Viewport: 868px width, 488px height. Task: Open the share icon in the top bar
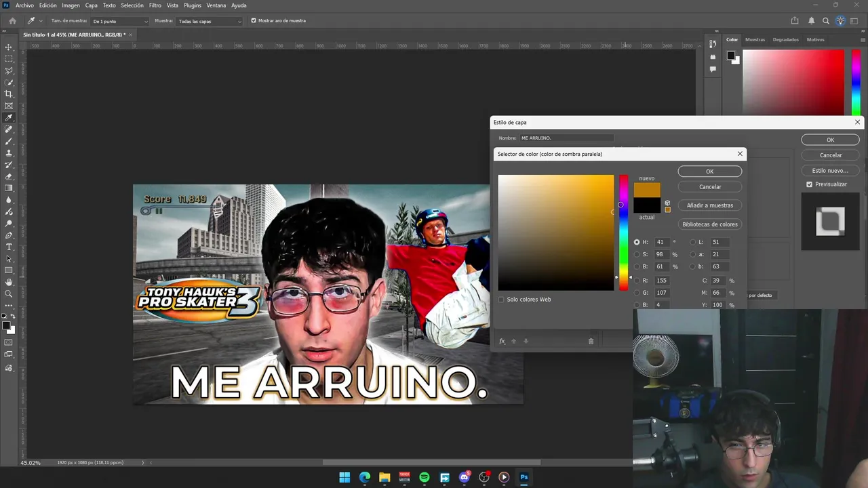pos(795,21)
